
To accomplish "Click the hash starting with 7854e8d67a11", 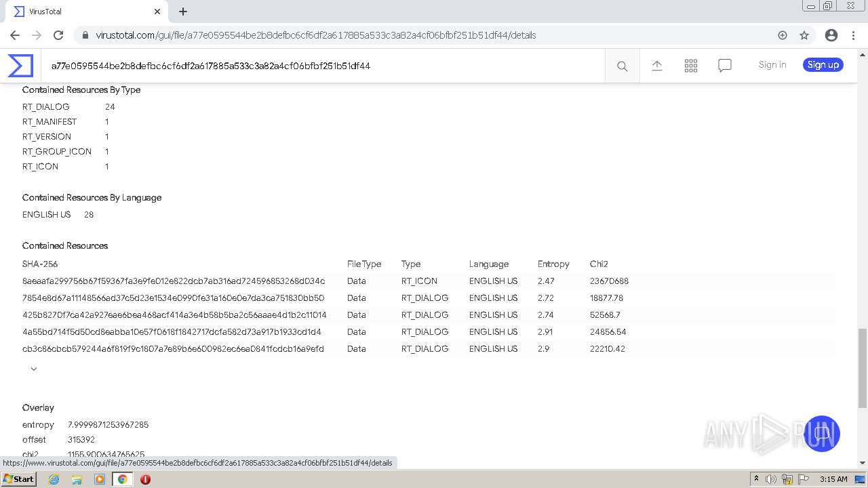I will (174, 298).
